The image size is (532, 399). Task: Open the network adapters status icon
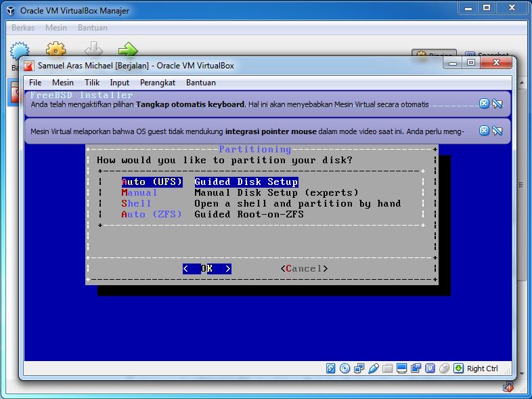click(x=359, y=368)
